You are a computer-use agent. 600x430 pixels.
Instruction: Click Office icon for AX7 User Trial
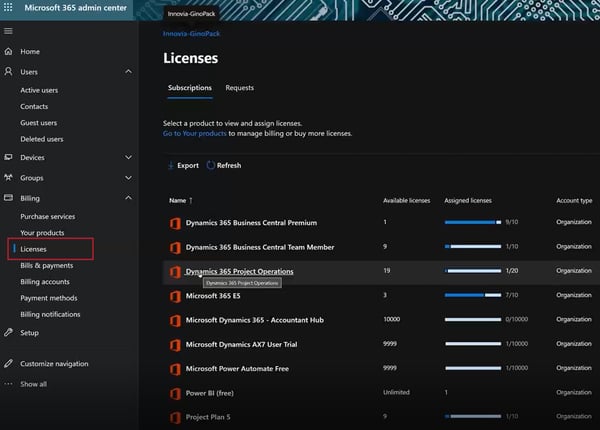point(175,345)
